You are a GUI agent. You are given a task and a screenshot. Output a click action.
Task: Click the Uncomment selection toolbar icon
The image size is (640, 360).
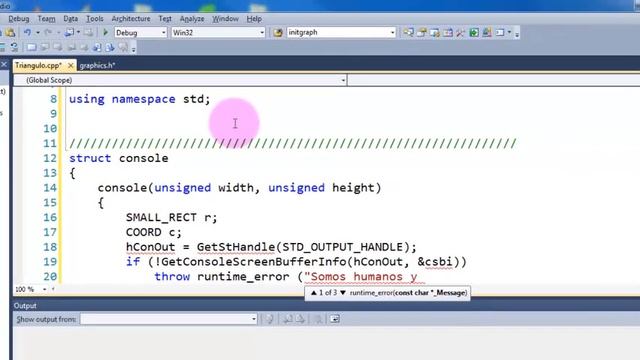[x=14, y=47]
